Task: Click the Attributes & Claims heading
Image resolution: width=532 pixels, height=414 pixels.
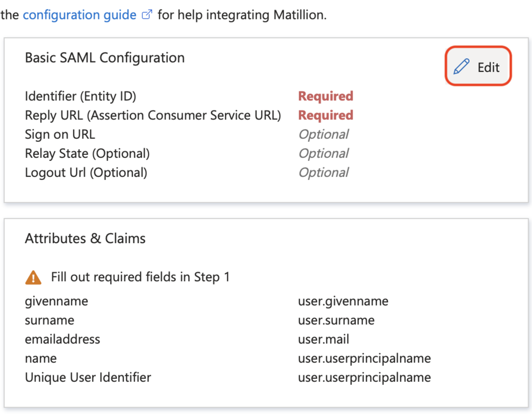Action: 84,238
